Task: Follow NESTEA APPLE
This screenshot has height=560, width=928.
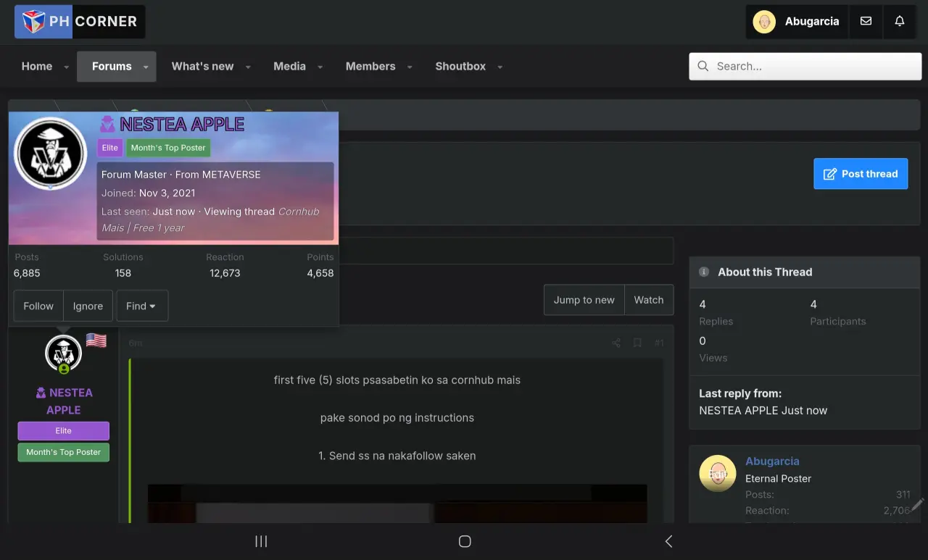Action: click(38, 306)
